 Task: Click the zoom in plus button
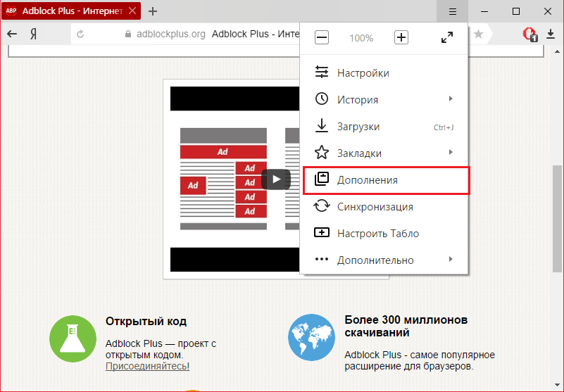click(401, 38)
